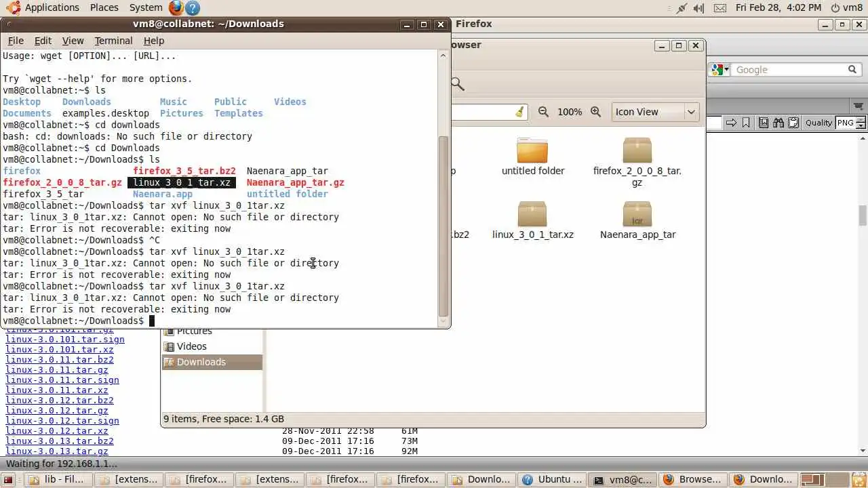Image resolution: width=868 pixels, height=488 pixels.
Task: Open linux-3.0.13.tar.bz2 link
Action: [x=60, y=441]
